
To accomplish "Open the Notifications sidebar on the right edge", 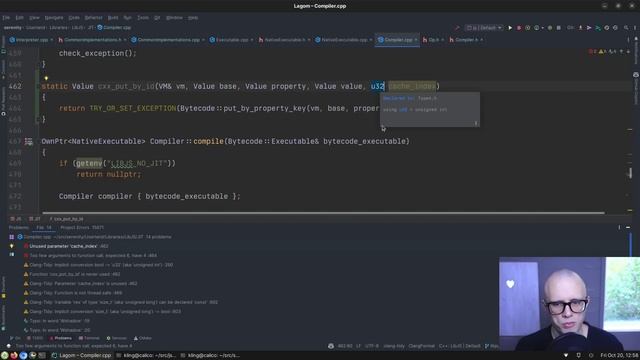I will point(636,51).
